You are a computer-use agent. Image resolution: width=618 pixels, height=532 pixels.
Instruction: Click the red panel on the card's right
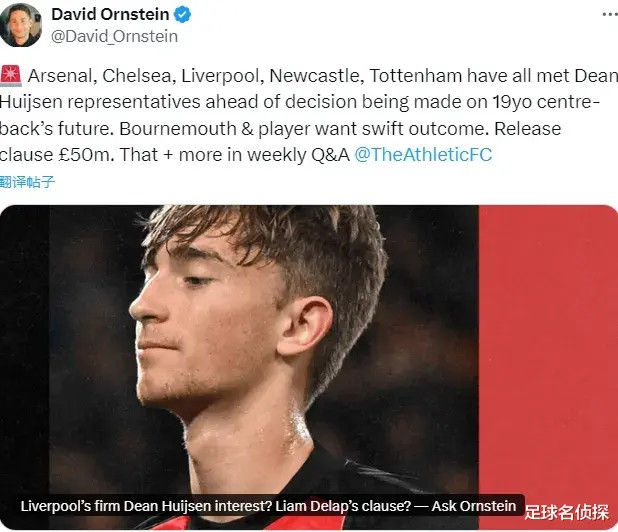click(548, 355)
